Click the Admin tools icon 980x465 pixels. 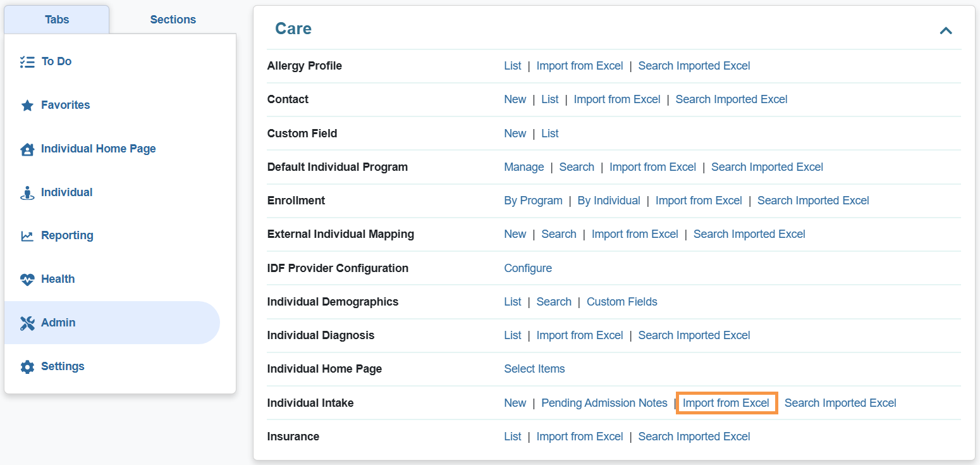click(27, 323)
